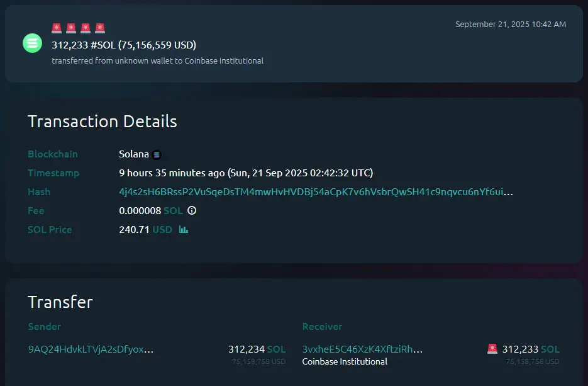Open the Fee info tooltip icon
The width and height of the screenshot is (588, 386).
tap(192, 211)
